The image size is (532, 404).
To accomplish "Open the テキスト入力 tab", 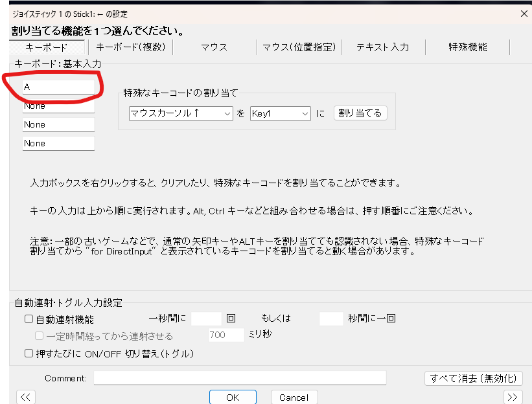I will coord(383,47).
